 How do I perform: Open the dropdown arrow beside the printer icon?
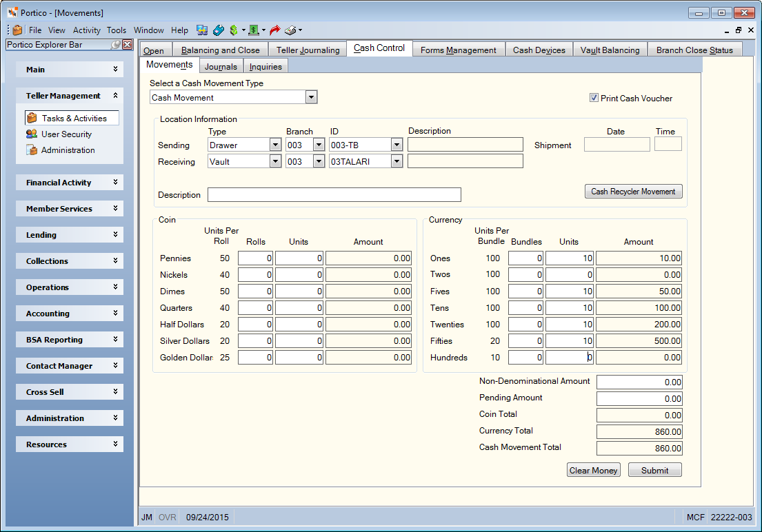[301, 30]
